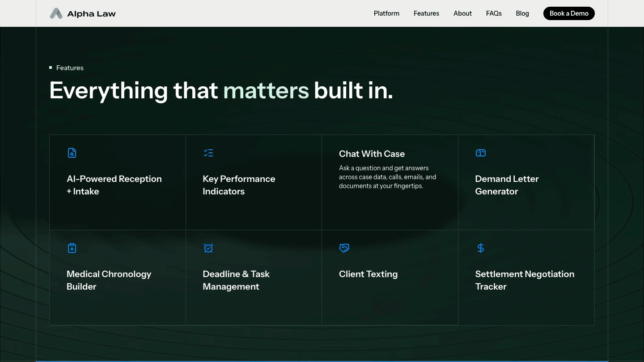Select Medical Chronology Builder title
This screenshot has width=644, height=362.
[x=109, y=280]
